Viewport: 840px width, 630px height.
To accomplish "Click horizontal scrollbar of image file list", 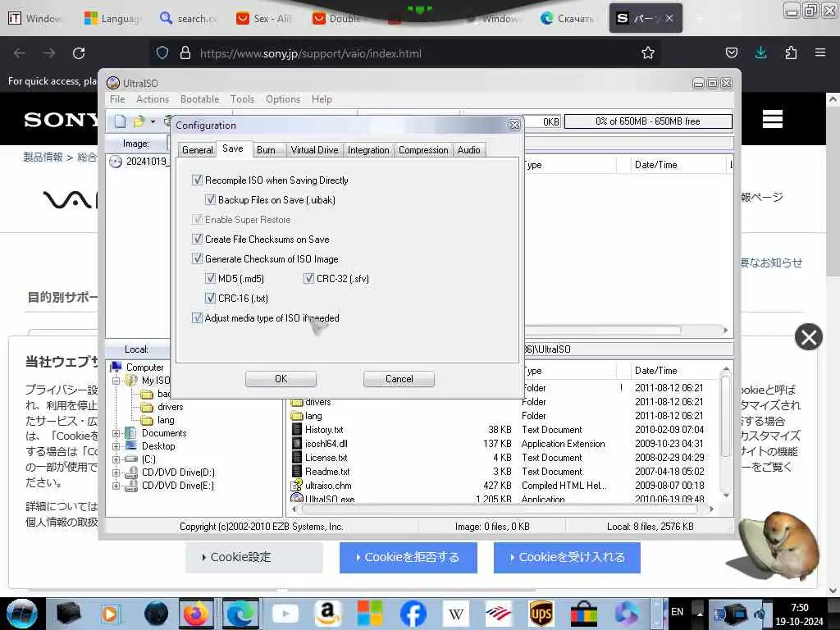I will (x=603, y=330).
